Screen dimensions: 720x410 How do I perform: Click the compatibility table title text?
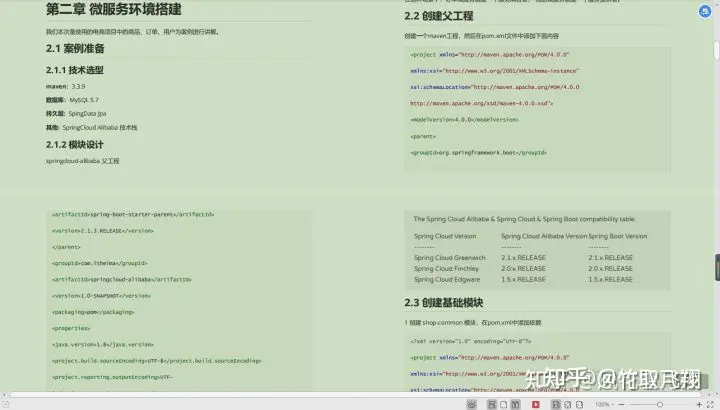[x=524, y=219]
